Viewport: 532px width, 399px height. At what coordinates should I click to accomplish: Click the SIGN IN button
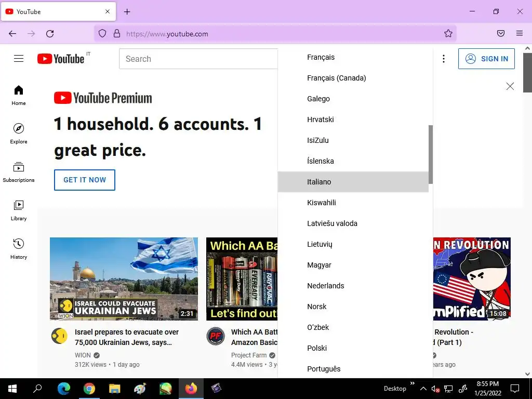point(486,59)
